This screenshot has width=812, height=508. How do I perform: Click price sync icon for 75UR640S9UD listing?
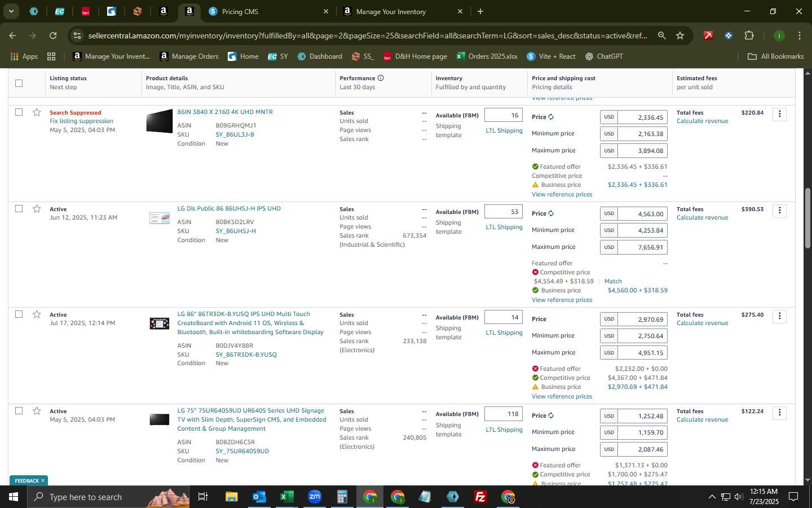[x=551, y=416]
